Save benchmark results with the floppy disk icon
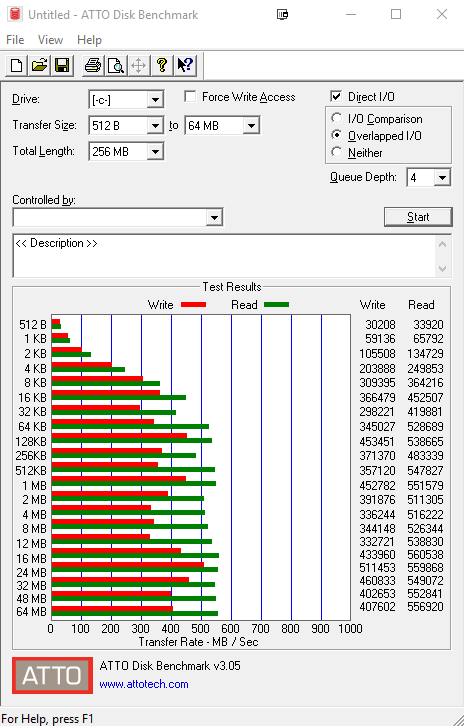The image size is (464, 726). point(62,65)
